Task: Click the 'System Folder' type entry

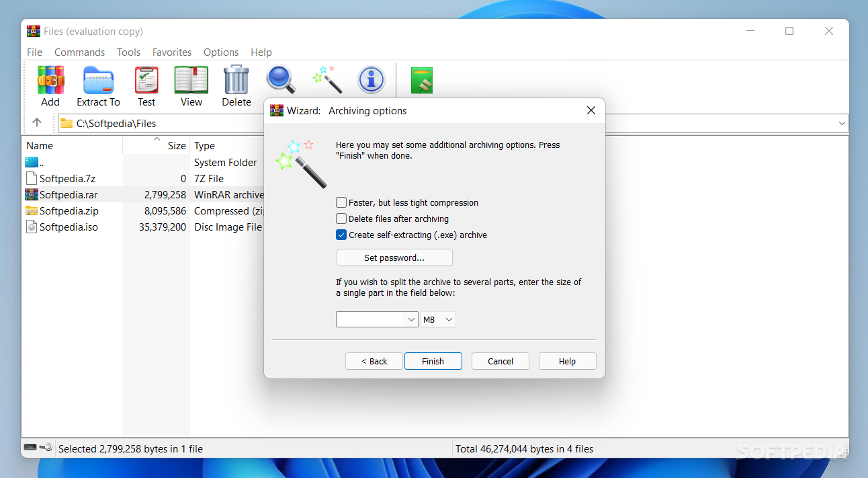Action: point(225,162)
